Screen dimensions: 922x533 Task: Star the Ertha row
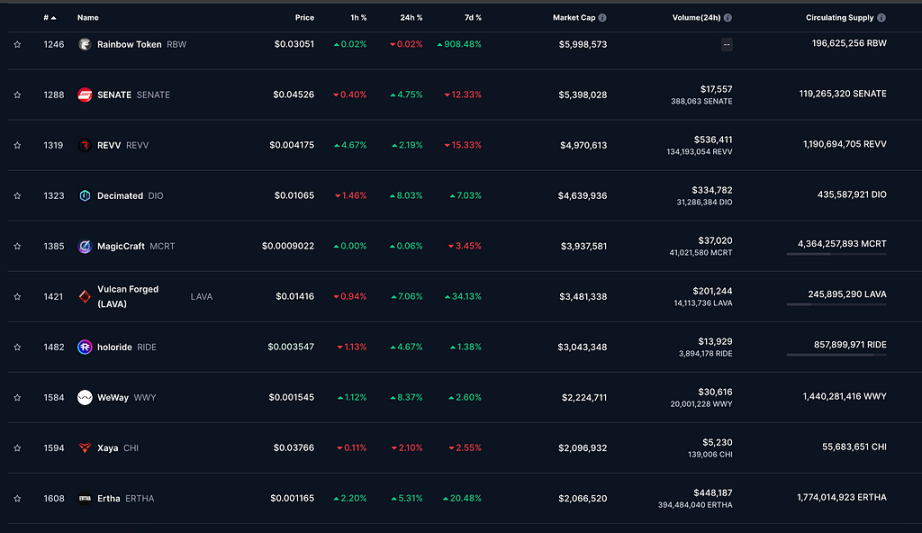click(x=17, y=498)
